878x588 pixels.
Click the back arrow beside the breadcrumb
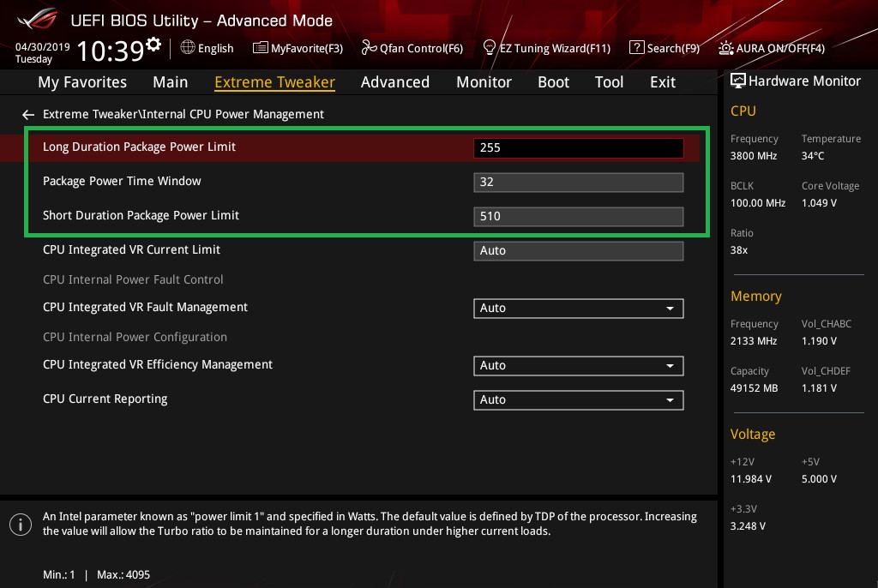[28, 115]
